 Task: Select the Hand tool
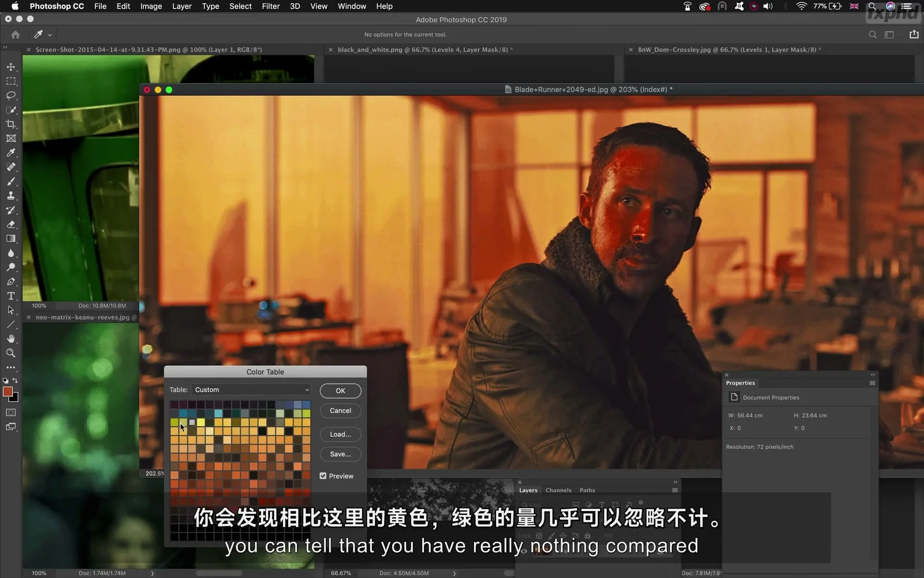pos(11,339)
